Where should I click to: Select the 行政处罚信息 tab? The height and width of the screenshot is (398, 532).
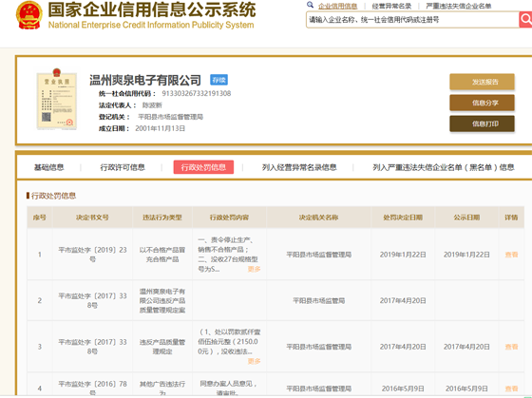tap(203, 167)
